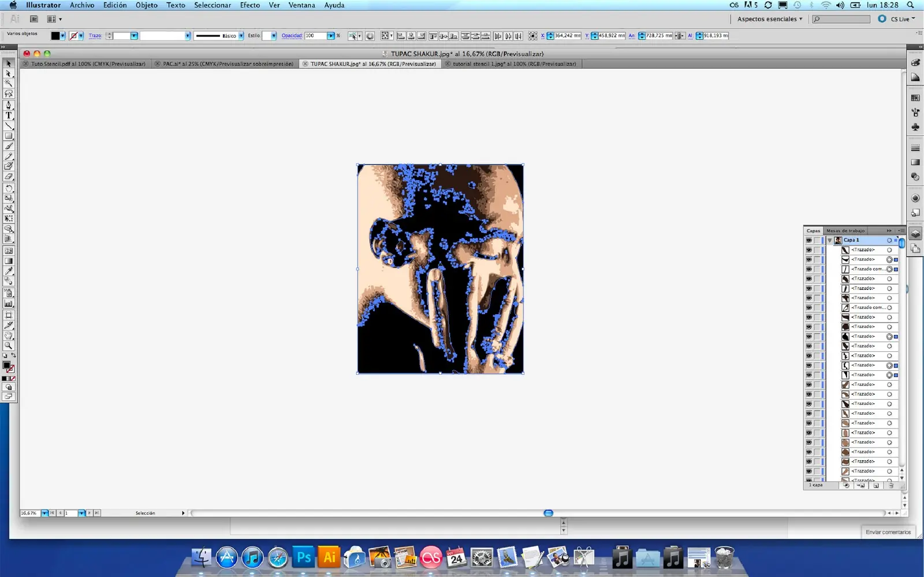Open the Aspectos esenciales workspace dropdown

pyautogui.click(x=770, y=19)
